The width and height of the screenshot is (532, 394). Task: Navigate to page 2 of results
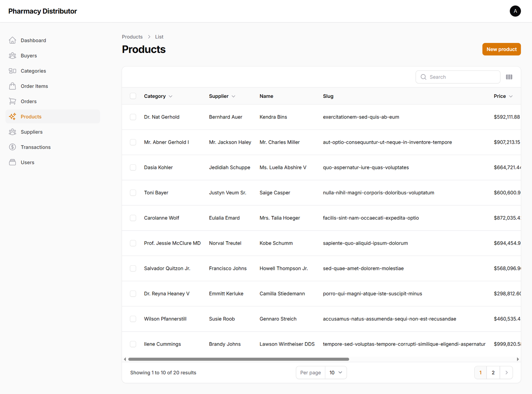tap(493, 372)
